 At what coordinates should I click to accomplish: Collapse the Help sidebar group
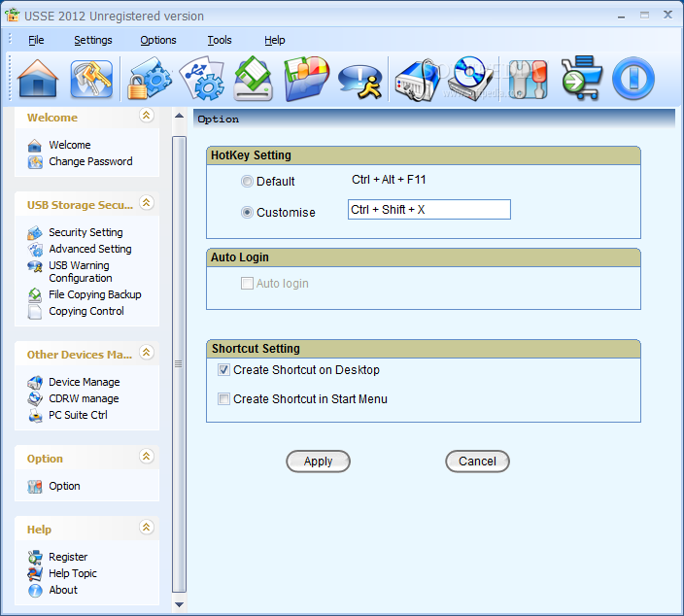(x=146, y=527)
